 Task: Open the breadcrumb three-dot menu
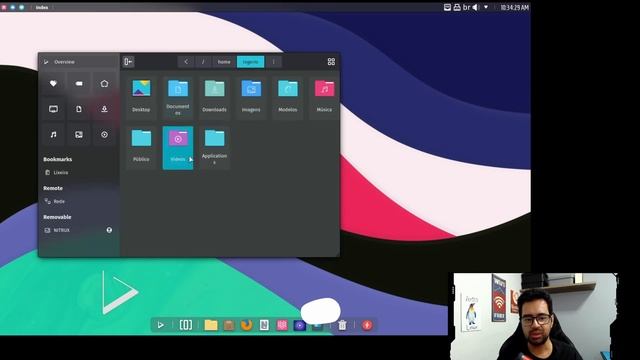point(273,62)
